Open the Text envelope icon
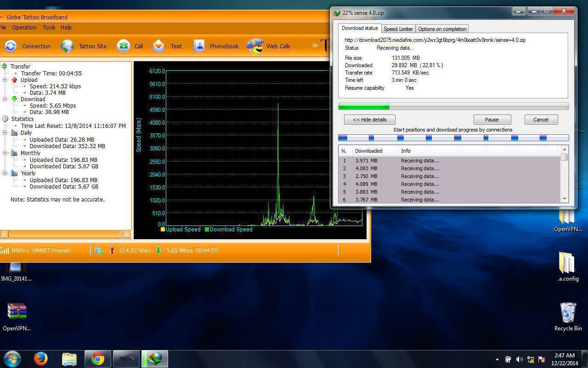 158,46
